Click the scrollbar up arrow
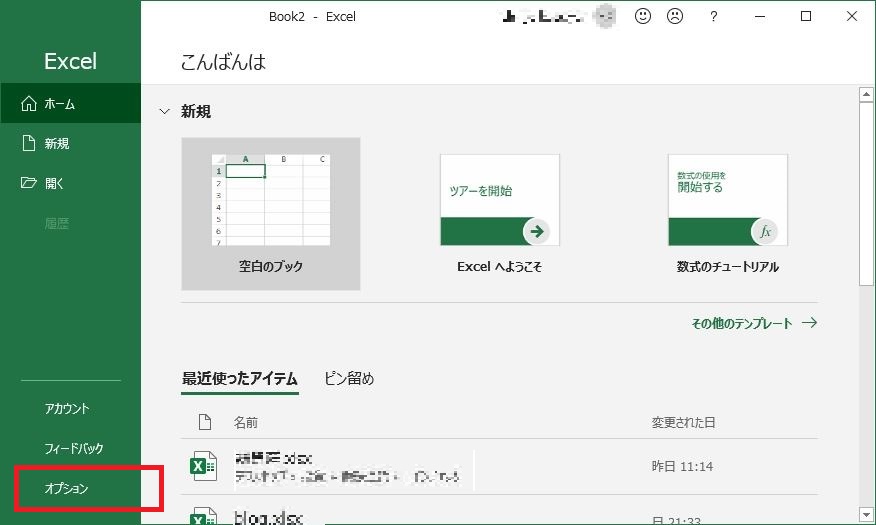The height and width of the screenshot is (525, 876). [x=866, y=94]
